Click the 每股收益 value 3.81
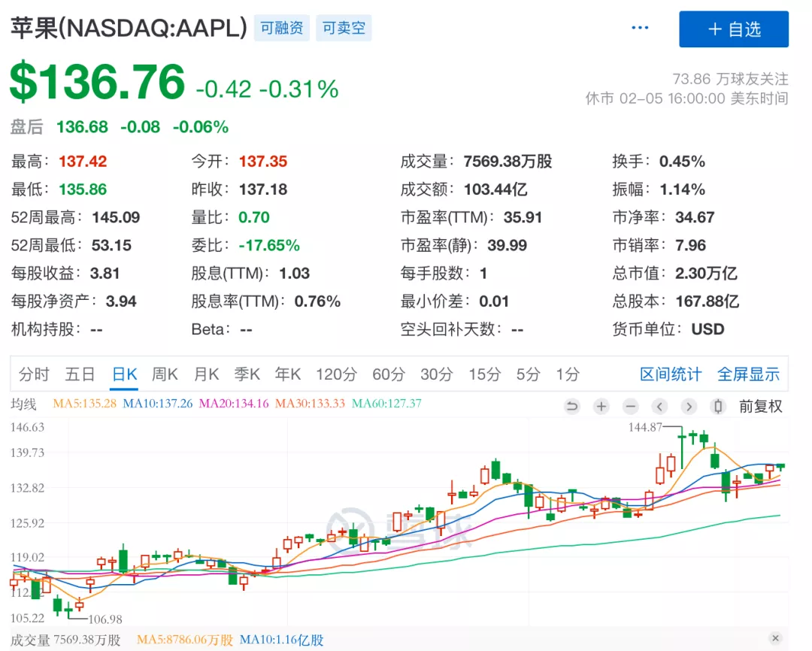The height and width of the screenshot is (651, 812). click(105, 274)
